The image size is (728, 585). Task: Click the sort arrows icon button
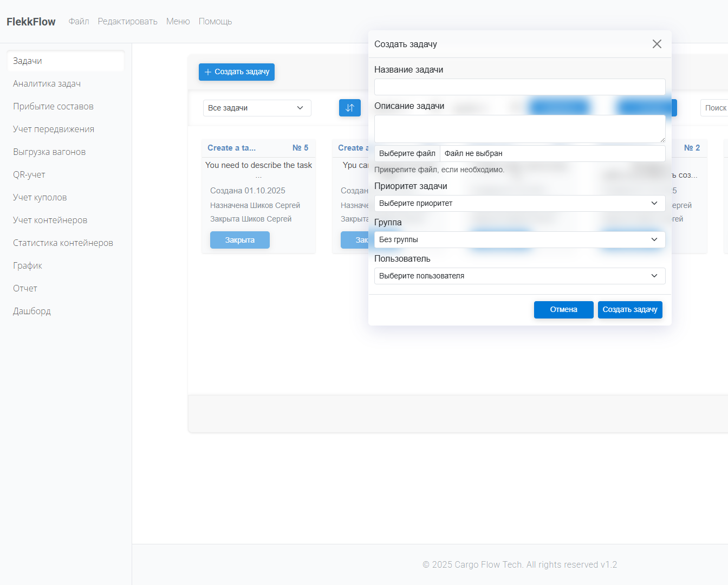349,108
